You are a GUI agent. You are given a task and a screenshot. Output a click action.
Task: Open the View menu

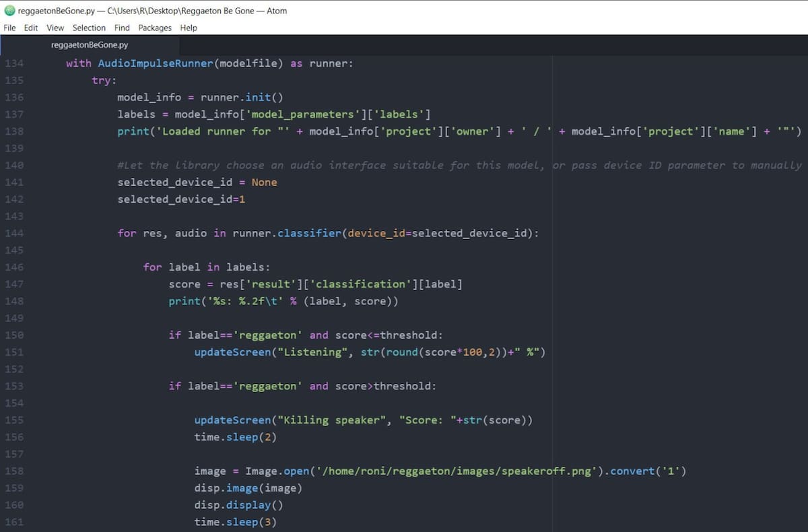tap(55, 28)
